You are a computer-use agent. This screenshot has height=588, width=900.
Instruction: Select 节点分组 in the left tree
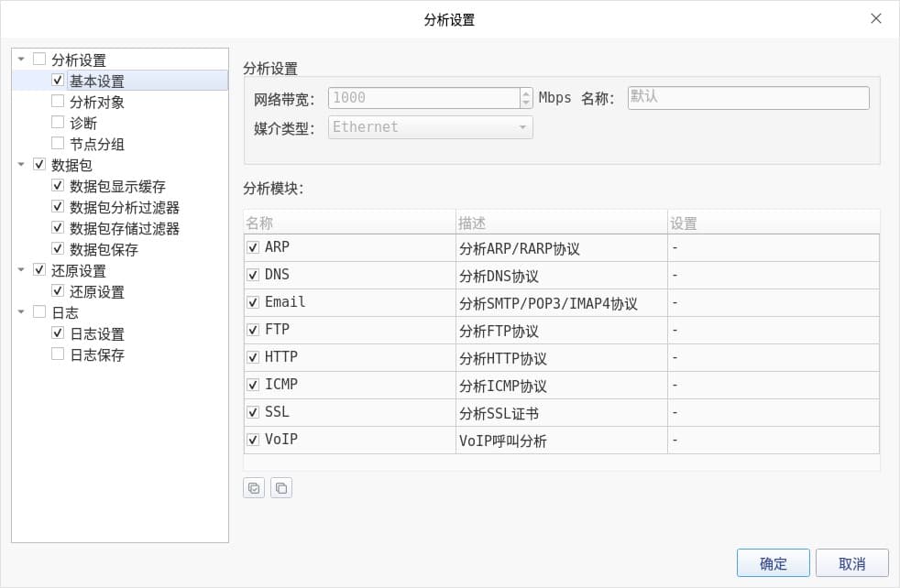point(97,144)
